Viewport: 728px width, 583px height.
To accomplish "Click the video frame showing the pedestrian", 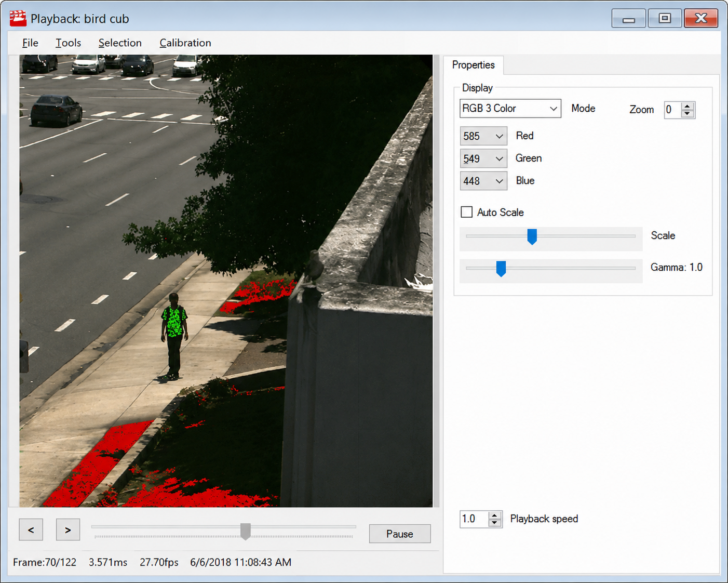I will click(226, 281).
